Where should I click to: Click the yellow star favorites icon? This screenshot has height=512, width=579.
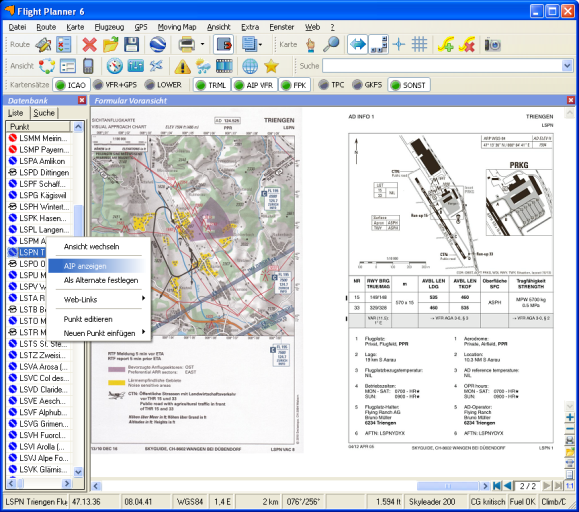pyautogui.click(x=271, y=66)
